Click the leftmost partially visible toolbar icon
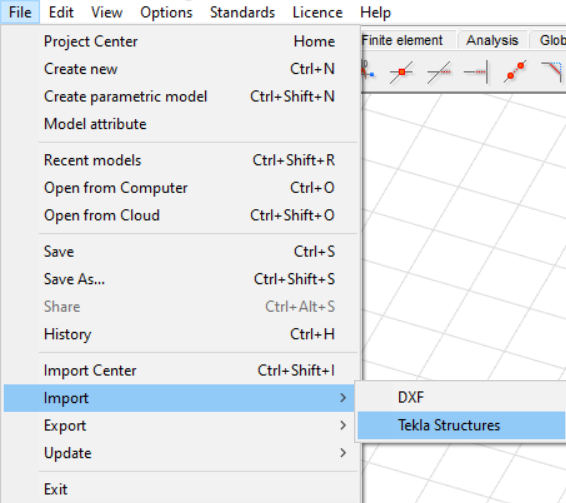Image resolution: width=566 pixels, height=503 pixels. [x=368, y=70]
